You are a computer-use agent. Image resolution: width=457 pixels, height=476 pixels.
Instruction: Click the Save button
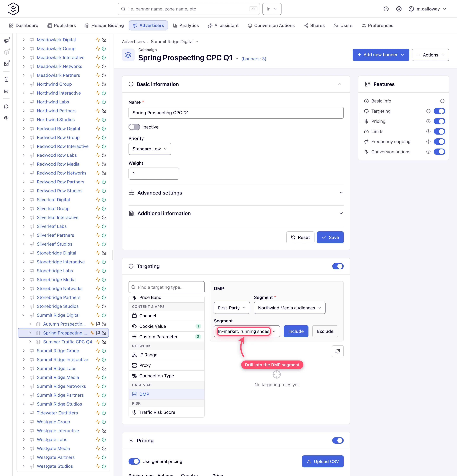click(x=330, y=238)
